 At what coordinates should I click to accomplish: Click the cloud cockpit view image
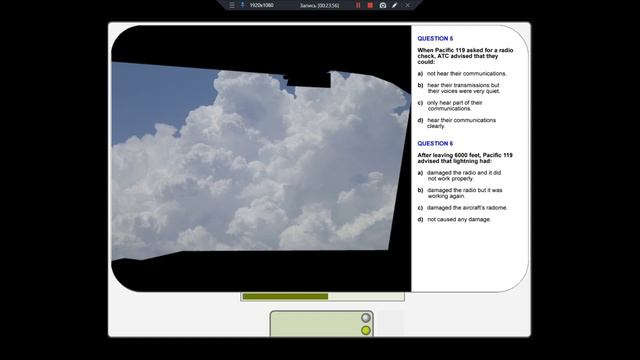click(x=261, y=158)
